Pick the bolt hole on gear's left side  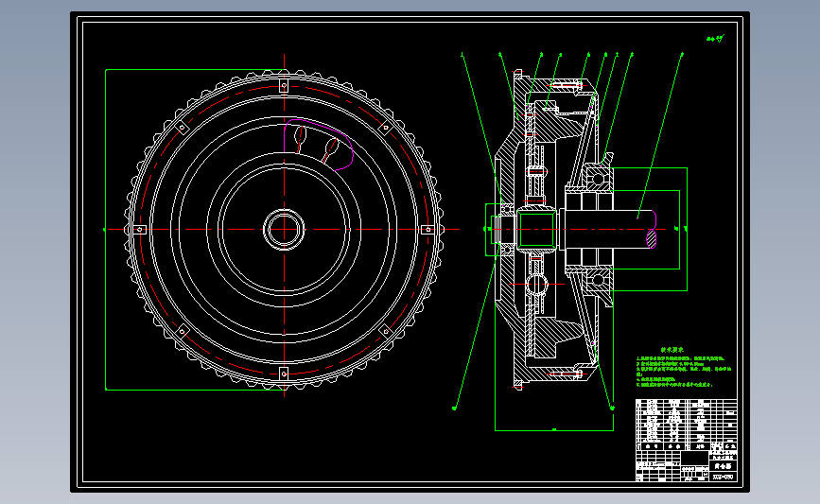(140, 230)
